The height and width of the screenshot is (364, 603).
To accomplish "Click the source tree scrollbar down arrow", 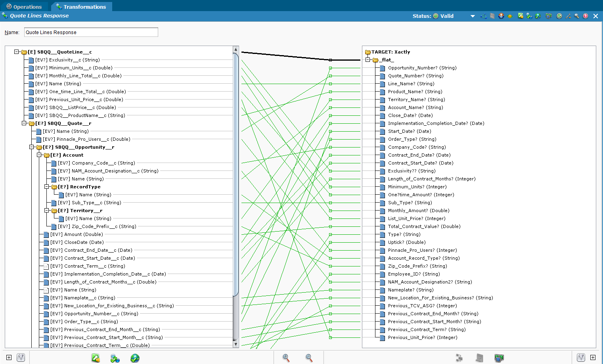I will (x=236, y=344).
